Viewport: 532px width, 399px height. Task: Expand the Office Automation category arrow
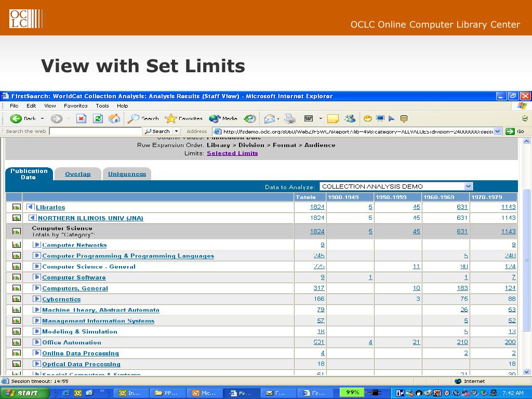tap(37, 342)
